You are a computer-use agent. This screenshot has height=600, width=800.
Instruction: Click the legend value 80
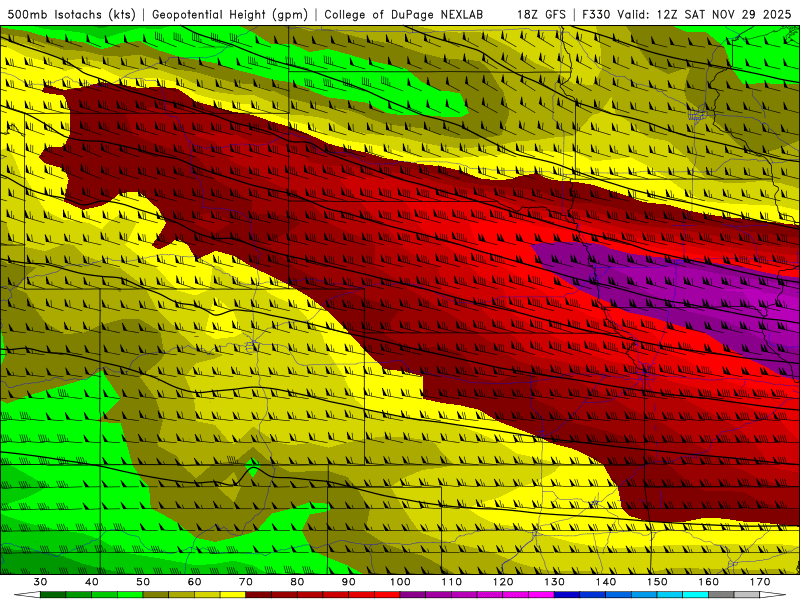coord(297,582)
